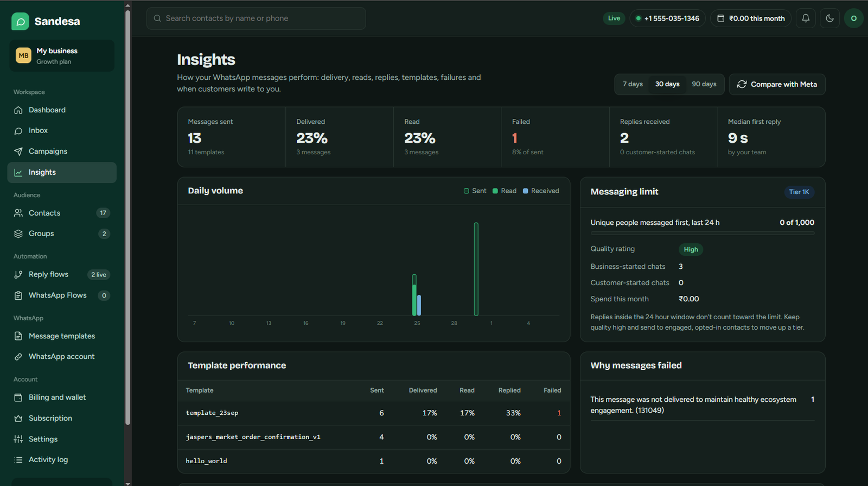Screen dimensions: 868x486
Task: Click the WhatsApp Flows clipboard icon
Action: coord(18,295)
